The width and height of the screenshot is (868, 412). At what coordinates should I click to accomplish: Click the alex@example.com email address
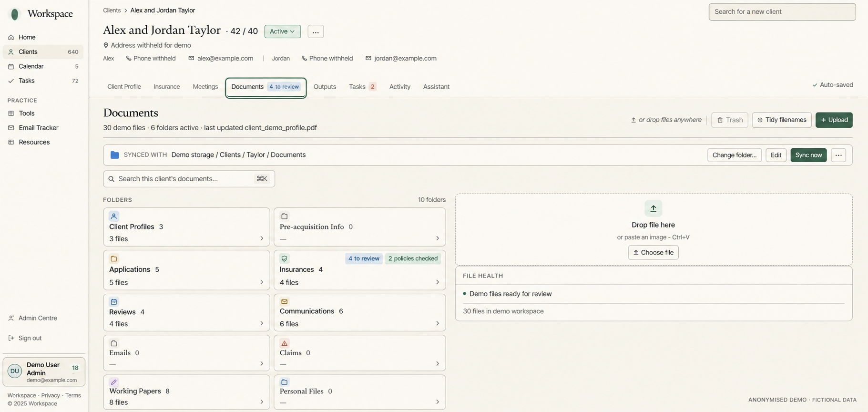coord(225,58)
